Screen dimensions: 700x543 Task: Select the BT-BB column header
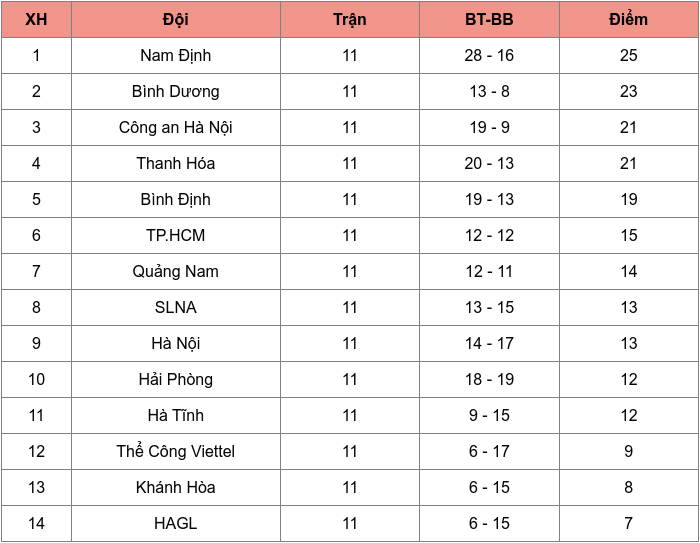click(489, 19)
